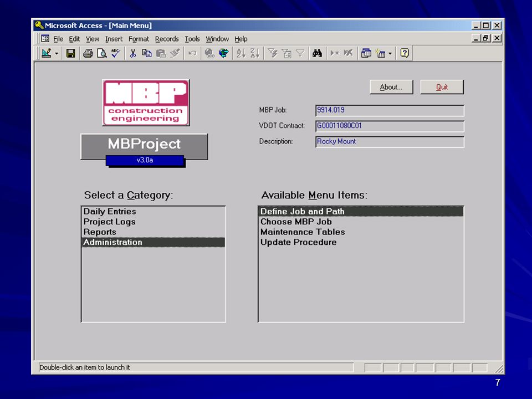The image size is (532, 399).
Task: Select Daily Entries category
Action: tap(154, 211)
